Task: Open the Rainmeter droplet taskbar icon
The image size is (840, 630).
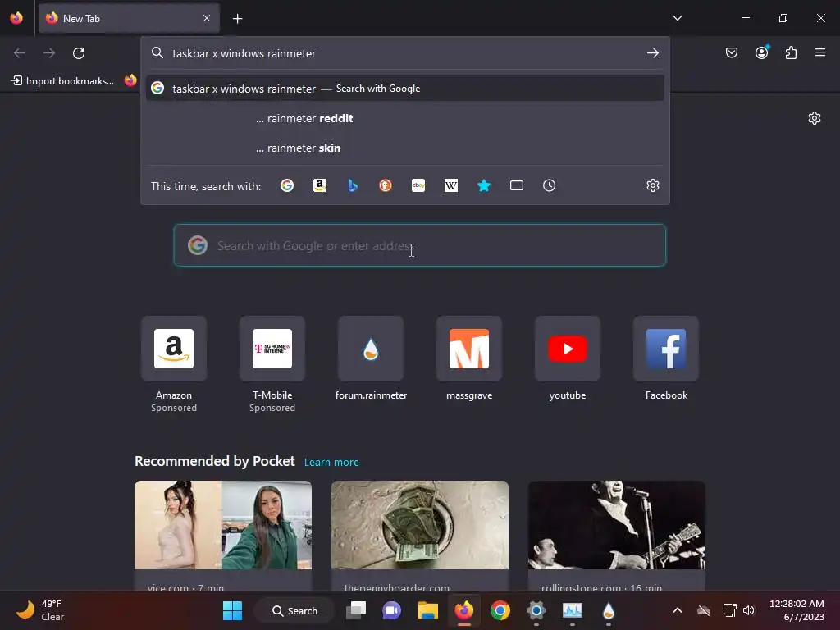Action: click(608, 610)
